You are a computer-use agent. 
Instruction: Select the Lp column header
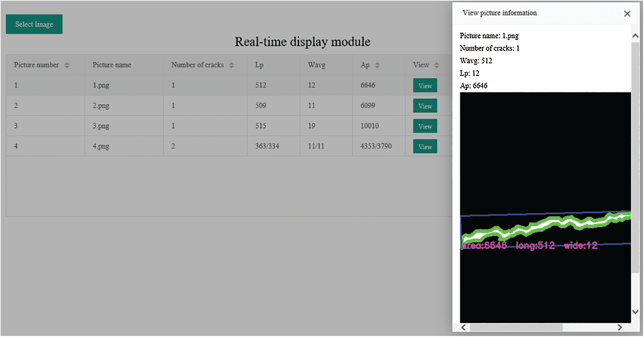[x=259, y=65]
